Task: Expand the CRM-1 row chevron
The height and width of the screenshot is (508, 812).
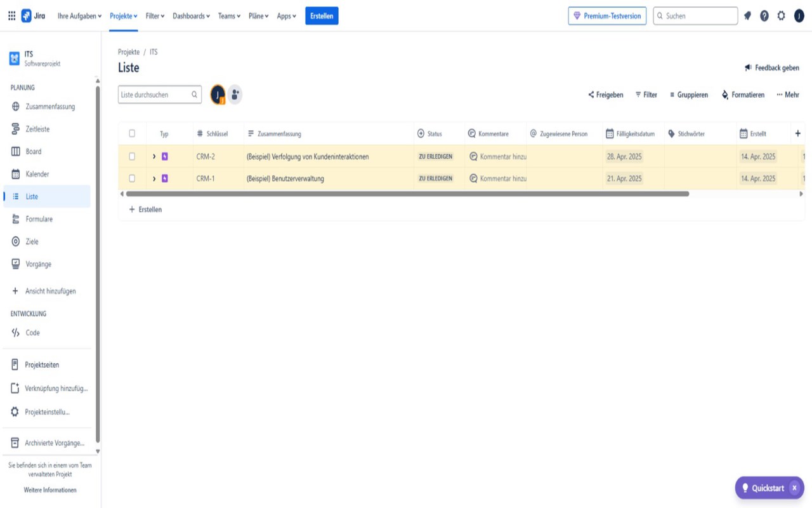Action: (154, 178)
